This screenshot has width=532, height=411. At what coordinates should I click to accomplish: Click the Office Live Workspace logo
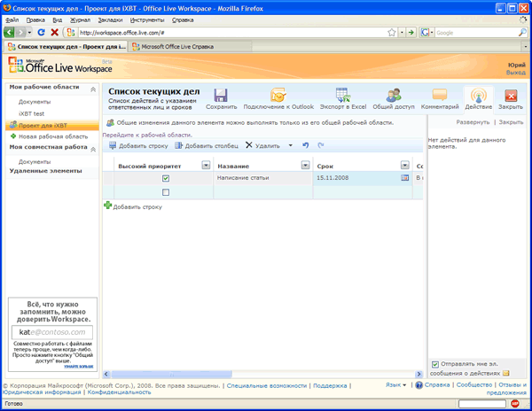click(x=60, y=65)
